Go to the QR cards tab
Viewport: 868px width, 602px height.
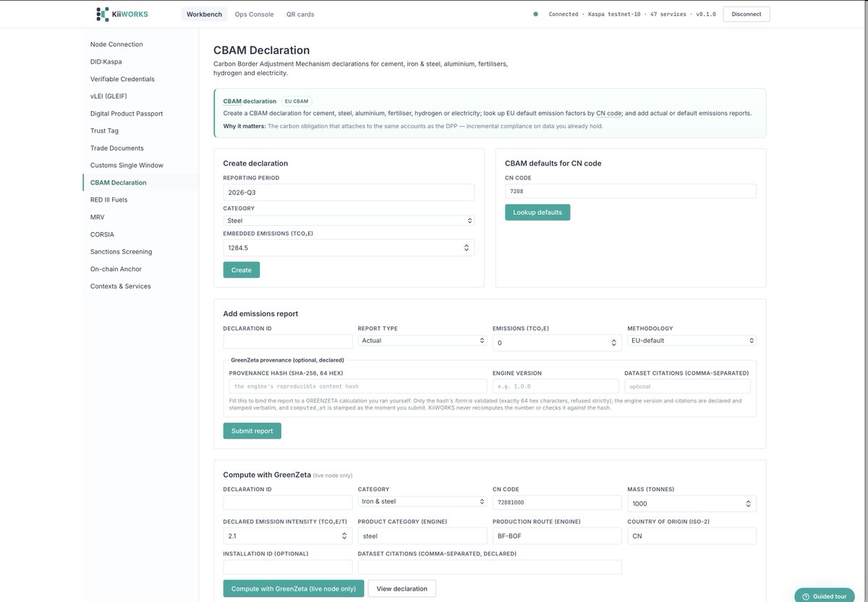[x=300, y=14]
